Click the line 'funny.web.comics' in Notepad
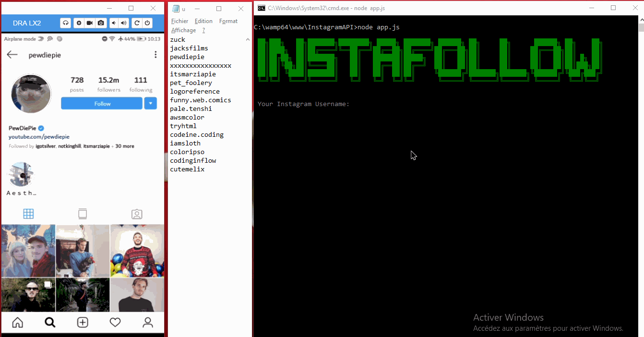 pyautogui.click(x=201, y=100)
